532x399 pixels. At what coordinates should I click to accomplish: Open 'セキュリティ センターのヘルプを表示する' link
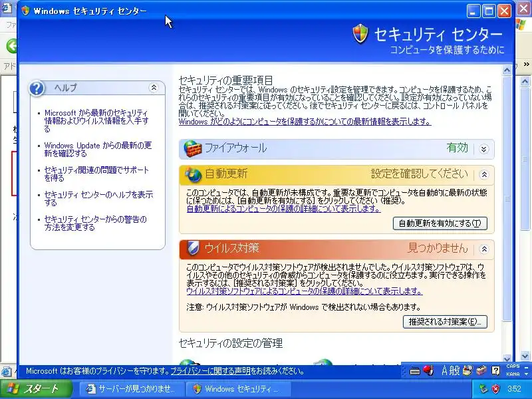pyautogui.click(x=98, y=198)
